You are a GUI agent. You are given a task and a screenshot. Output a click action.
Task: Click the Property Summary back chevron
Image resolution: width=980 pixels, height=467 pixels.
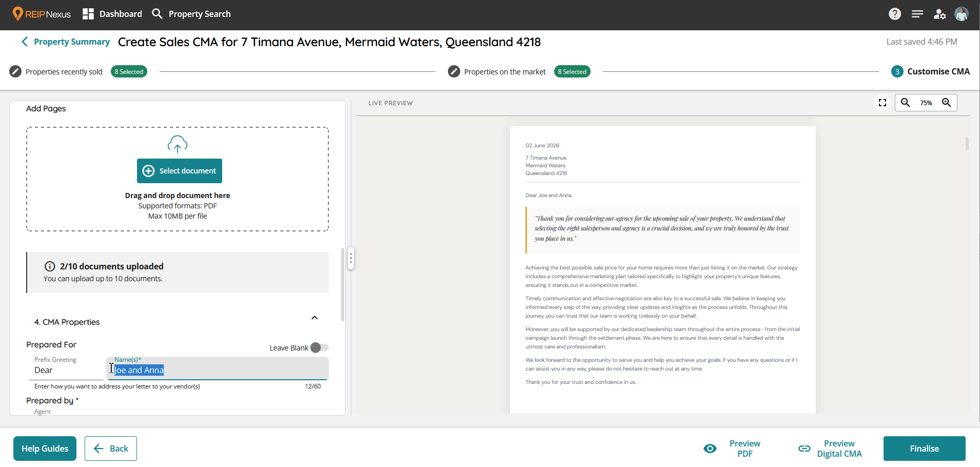pos(25,42)
